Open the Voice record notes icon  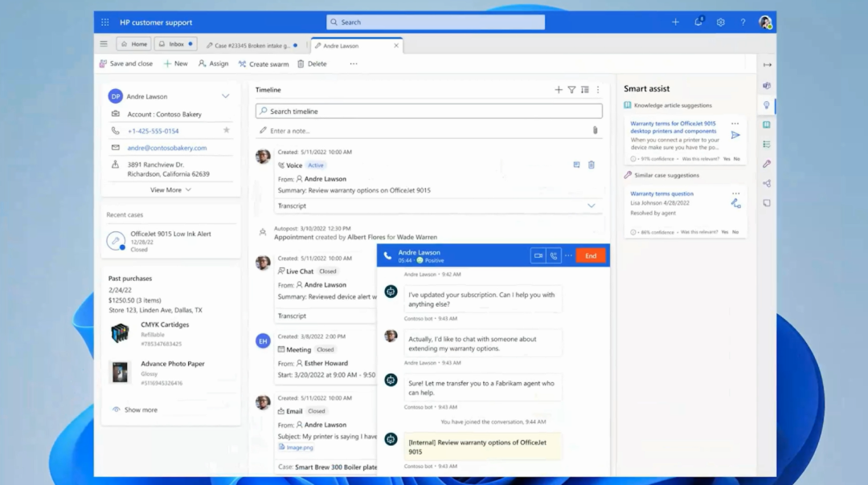(576, 165)
